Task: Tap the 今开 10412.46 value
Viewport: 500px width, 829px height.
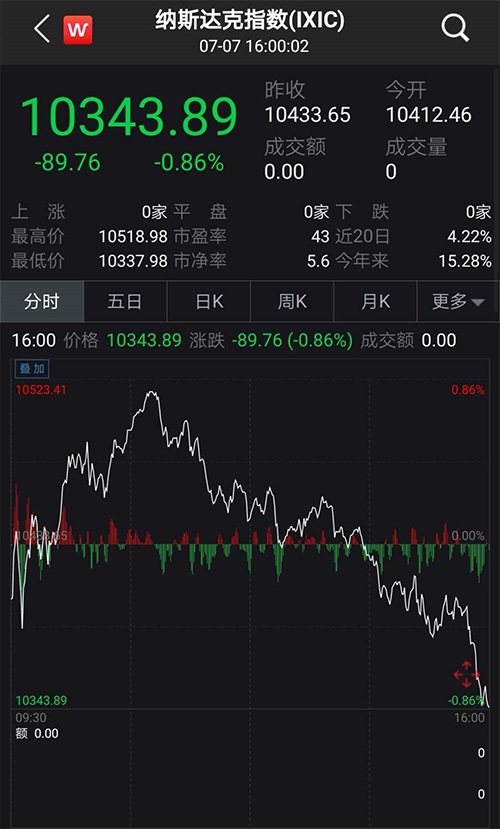Action: point(429,115)
